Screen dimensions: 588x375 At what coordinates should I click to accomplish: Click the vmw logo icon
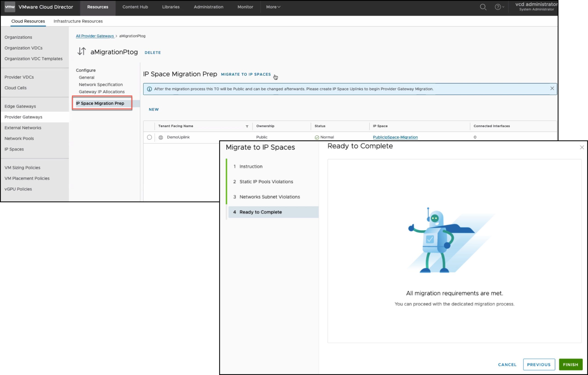pyautogui.click(x=10, y=7)
